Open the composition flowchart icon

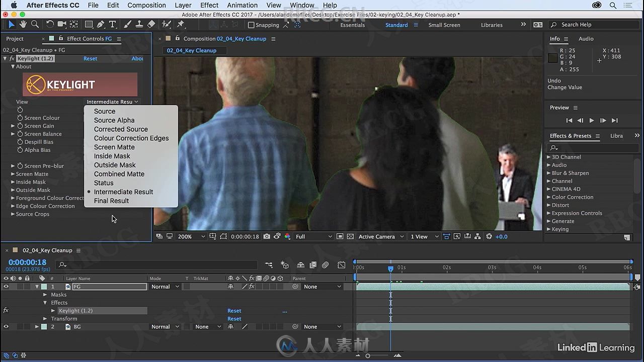tap(477, 236)
